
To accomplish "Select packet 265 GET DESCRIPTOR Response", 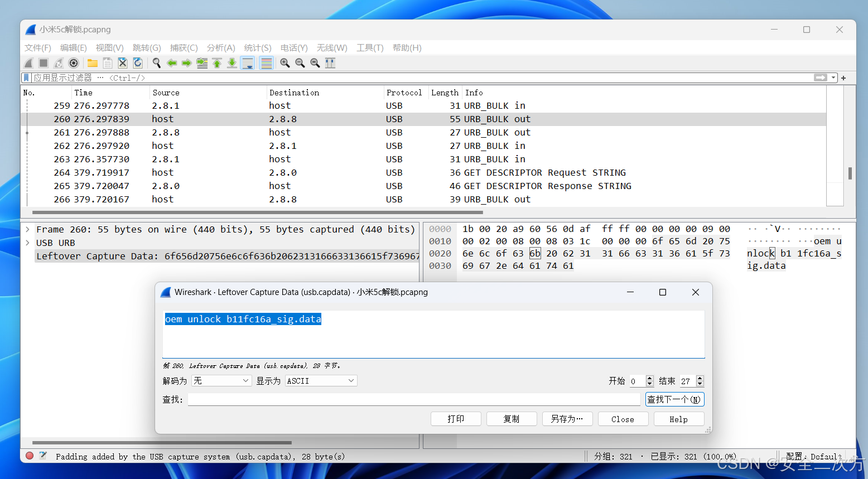I will point(423,186).
